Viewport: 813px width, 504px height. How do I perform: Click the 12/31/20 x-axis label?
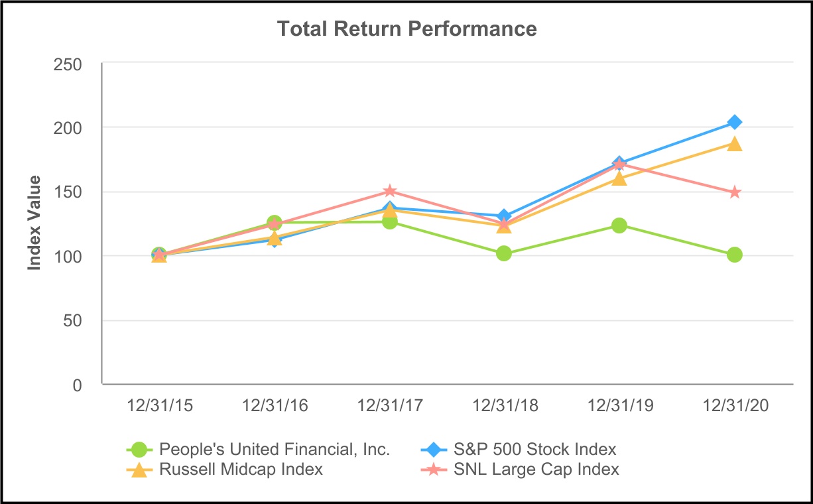[734, 407]
